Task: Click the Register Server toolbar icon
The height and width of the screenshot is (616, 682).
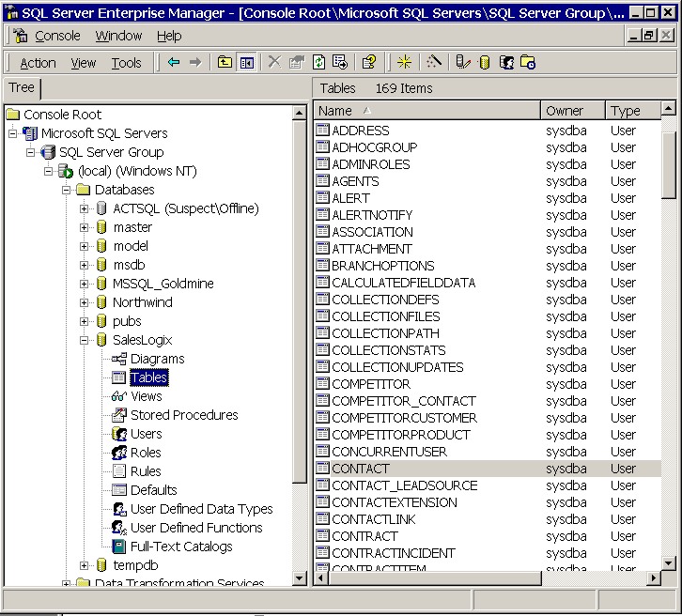Action: pos(463,62)
